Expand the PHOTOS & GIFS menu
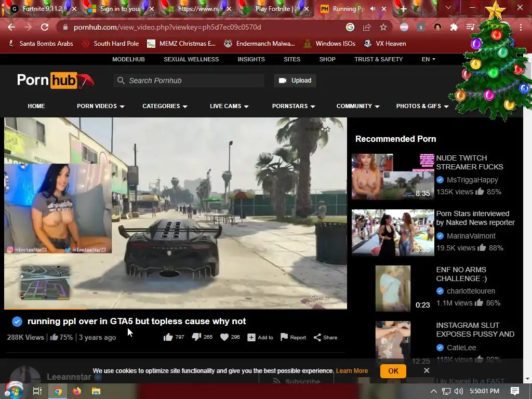532x399 pixels. click(x=422, y=106)
